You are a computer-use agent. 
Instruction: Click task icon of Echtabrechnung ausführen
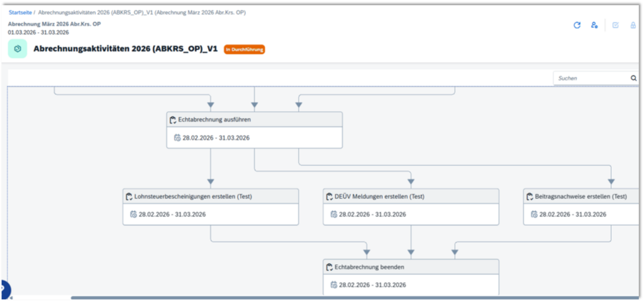click(x=173, y=119)
